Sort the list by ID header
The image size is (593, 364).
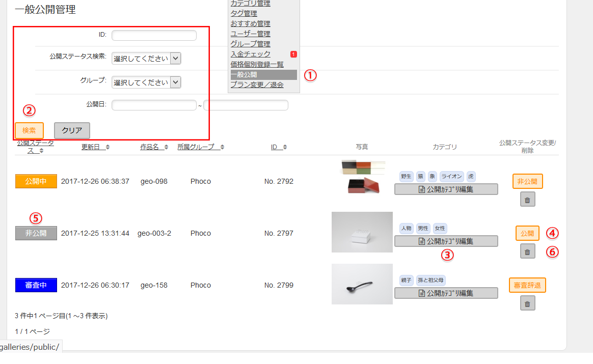[x=278, y=147]
